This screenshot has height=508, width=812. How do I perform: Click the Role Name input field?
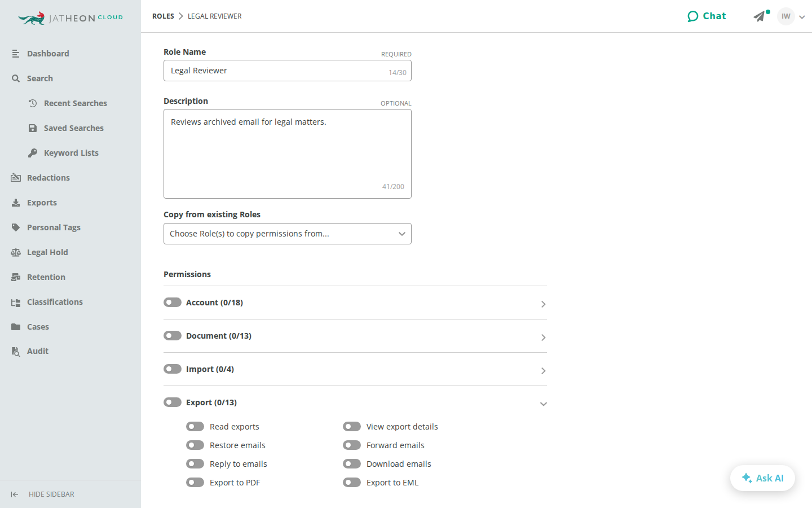(288, 71)
